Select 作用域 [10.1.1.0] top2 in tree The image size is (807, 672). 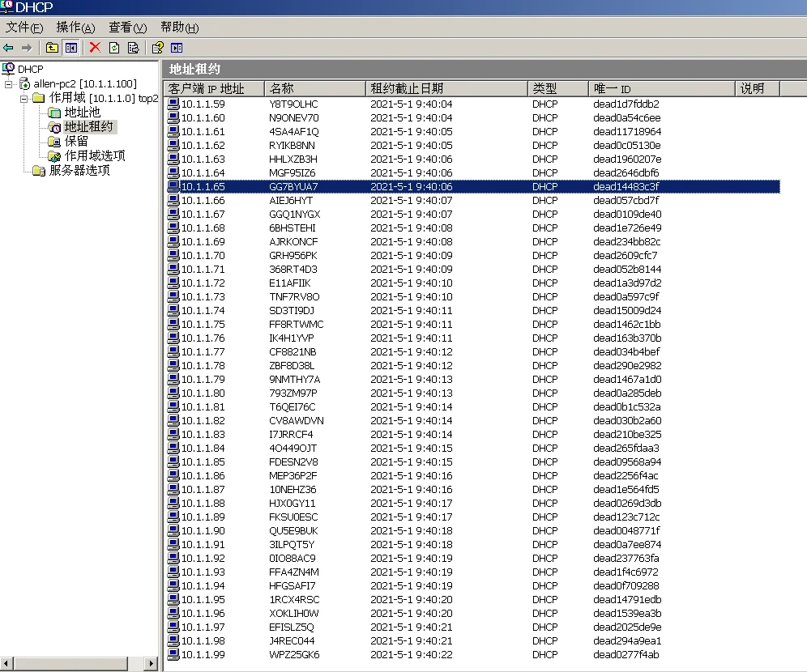104,98
